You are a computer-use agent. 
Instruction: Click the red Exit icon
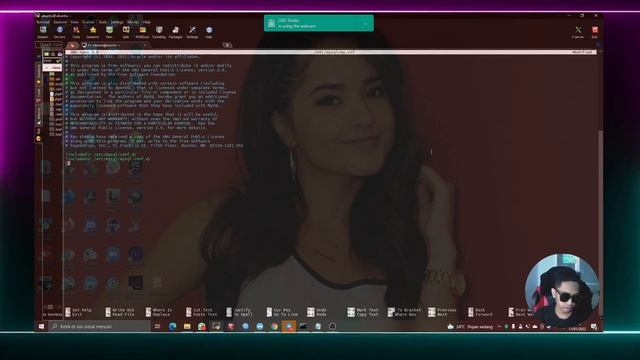595,32
